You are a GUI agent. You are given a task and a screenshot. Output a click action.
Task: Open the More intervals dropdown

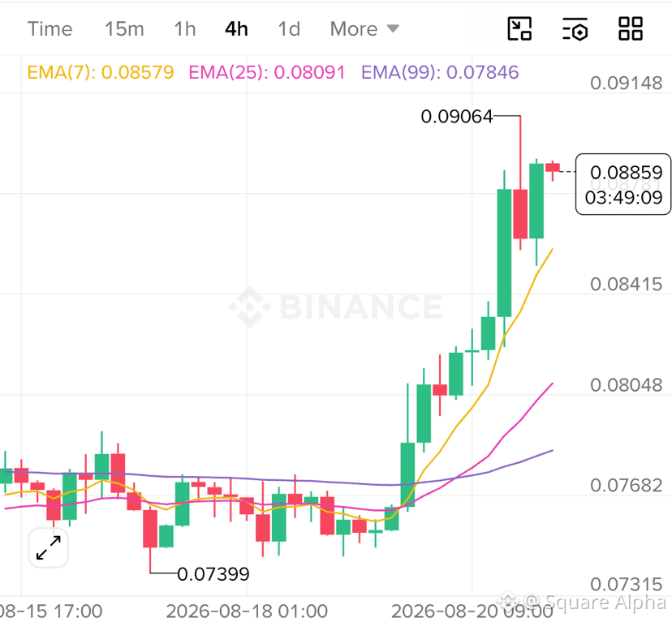point(364,29)
